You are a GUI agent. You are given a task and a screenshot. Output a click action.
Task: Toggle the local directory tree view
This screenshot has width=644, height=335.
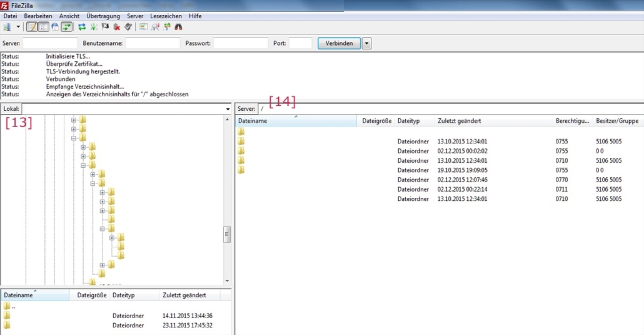pyautogui.click(x=43, y=27)
